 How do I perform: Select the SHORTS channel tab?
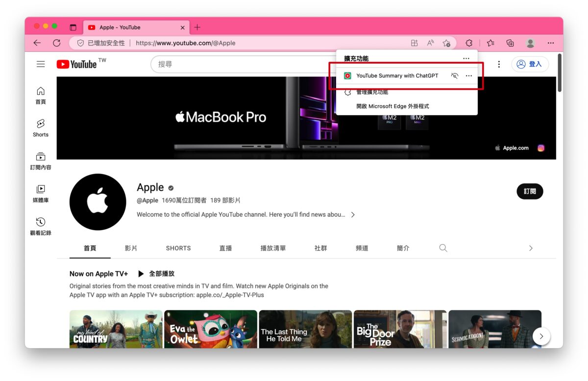(x=178, y=248)
